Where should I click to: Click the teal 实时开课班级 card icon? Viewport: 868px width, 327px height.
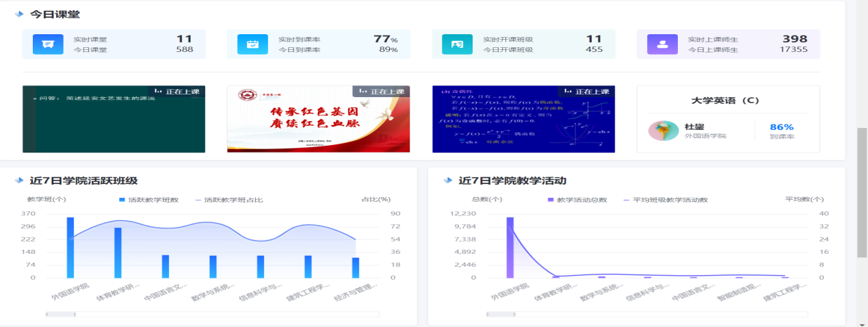(x=458, y=44)
